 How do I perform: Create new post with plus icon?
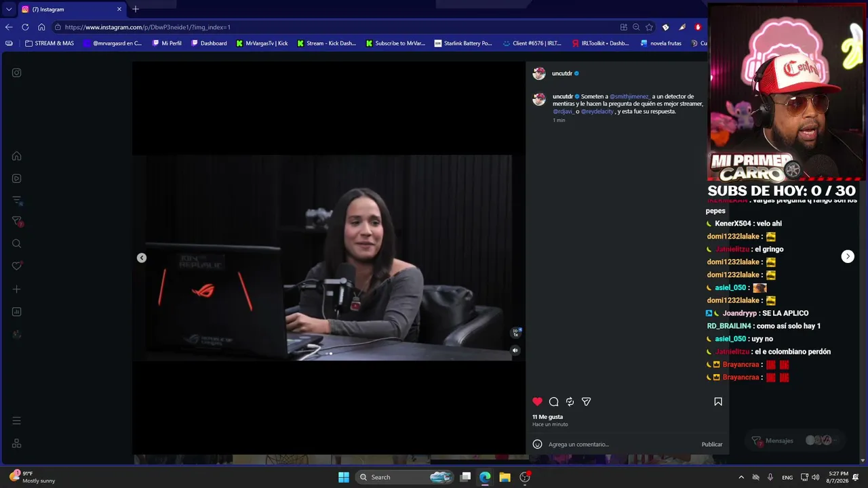[17, 289]
